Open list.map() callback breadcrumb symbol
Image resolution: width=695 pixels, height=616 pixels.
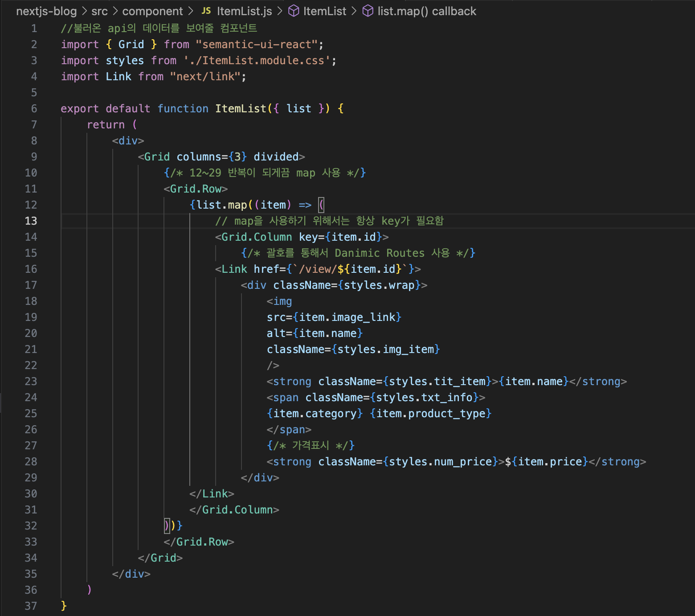[x=427, y=11]
